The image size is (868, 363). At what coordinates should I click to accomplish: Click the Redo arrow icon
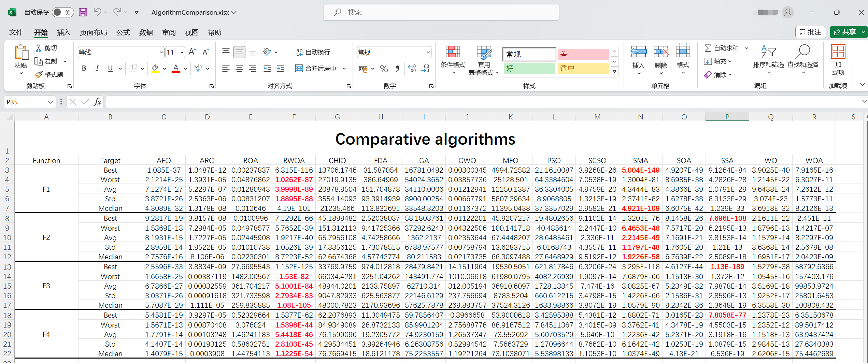[x=117, y=12]
